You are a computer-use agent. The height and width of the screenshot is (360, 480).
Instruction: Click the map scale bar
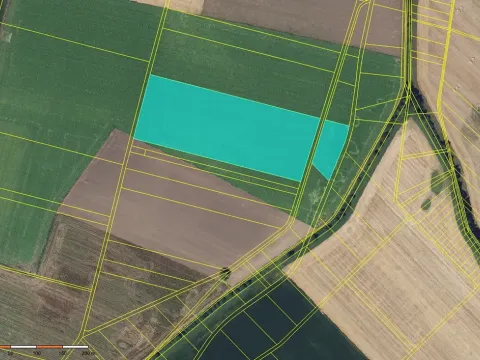point(44,347)
